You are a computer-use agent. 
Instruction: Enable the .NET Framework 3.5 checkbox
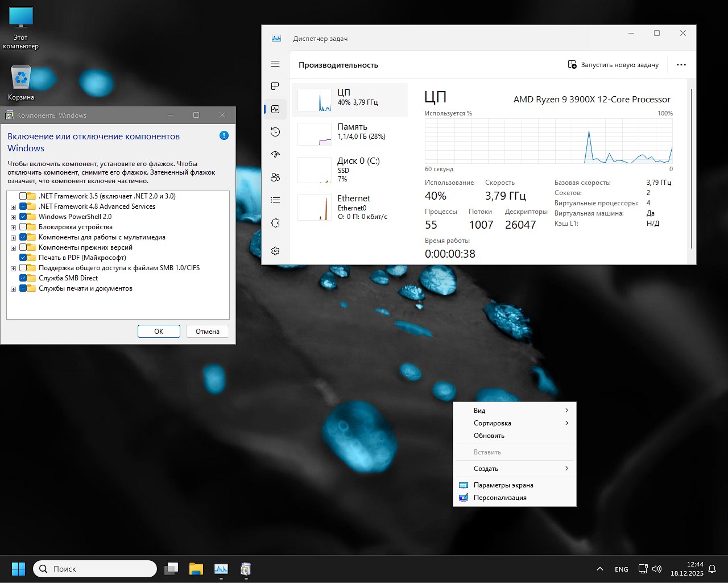pos(23,196)
